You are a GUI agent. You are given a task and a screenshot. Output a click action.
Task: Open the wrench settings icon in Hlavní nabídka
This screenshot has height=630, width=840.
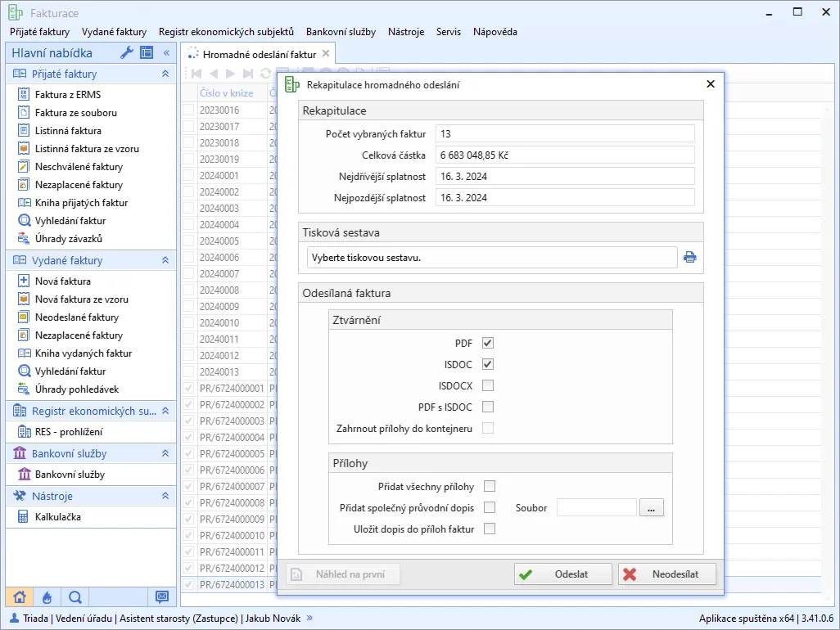[x=127, y=53]
